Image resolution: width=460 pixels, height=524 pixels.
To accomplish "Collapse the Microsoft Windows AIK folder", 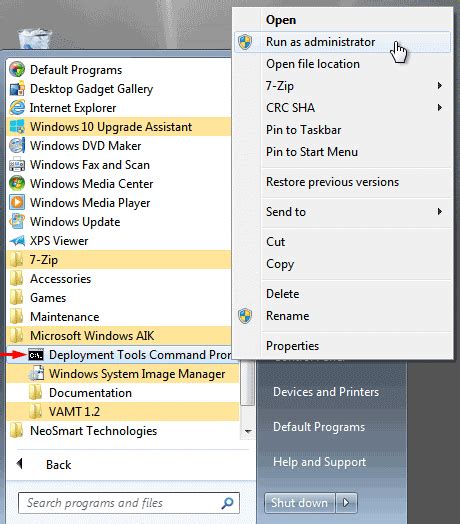I will pyautogui.click(x=119, y=336).
